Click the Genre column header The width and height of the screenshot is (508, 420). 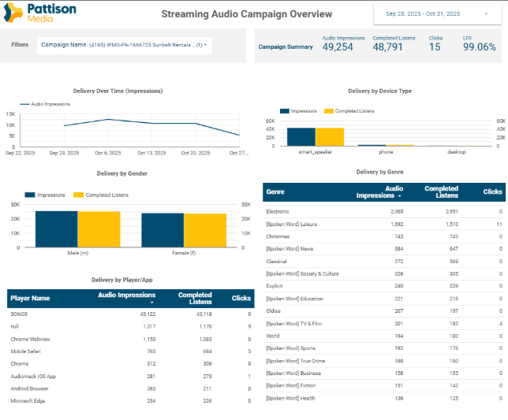[275, 192]
